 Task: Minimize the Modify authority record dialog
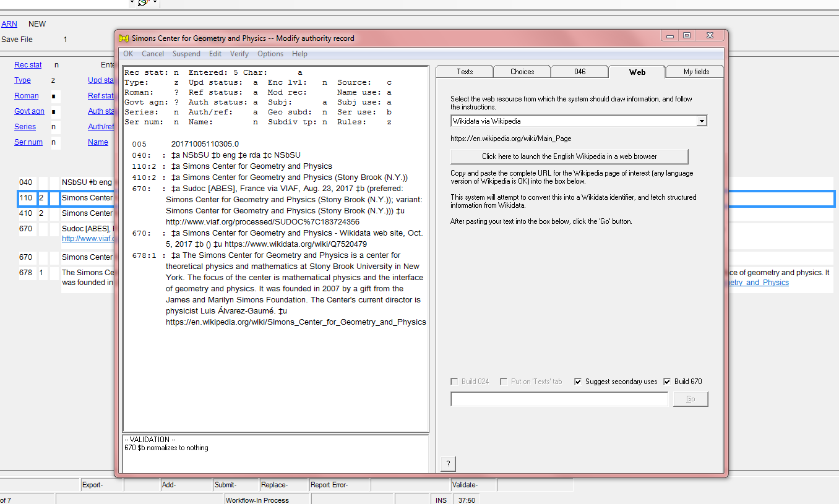[x=671, y=36]
